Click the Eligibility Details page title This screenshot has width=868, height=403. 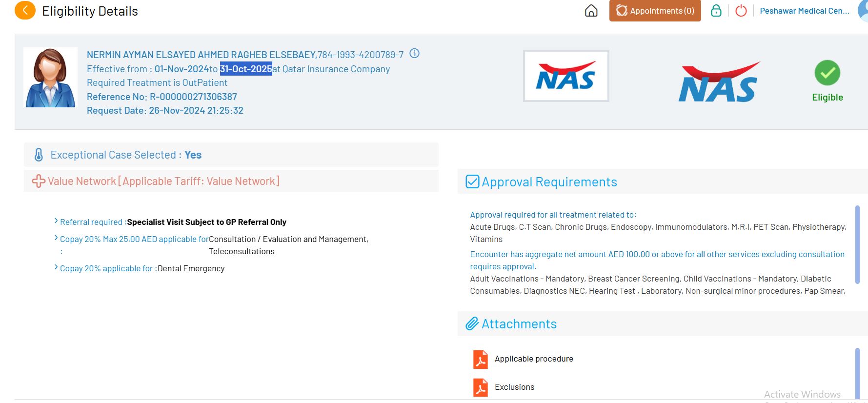click(x=90, y=11)
